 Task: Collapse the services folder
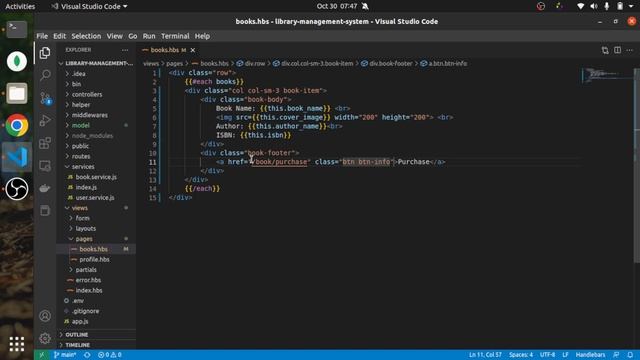click(x=96, y=167)
